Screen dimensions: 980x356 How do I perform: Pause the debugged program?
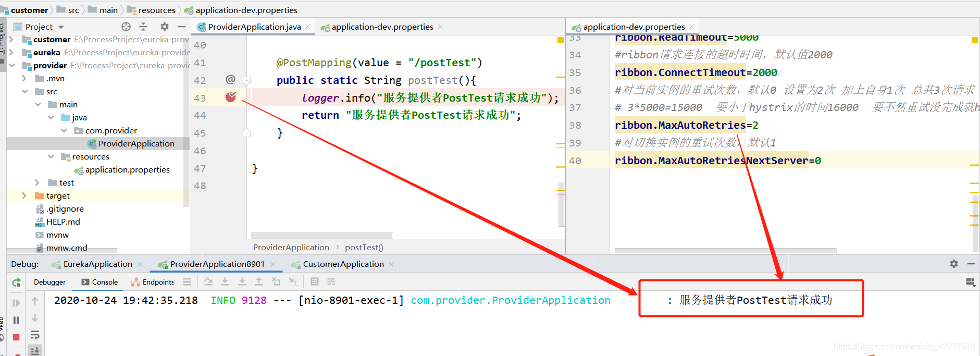[16, 320]
